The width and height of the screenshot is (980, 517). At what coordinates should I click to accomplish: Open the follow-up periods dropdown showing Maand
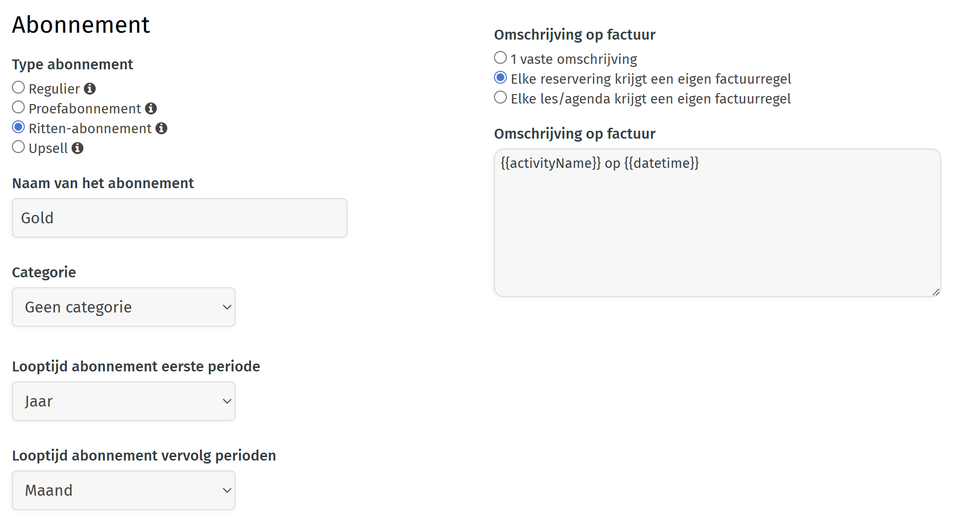[x=124, y=490]
